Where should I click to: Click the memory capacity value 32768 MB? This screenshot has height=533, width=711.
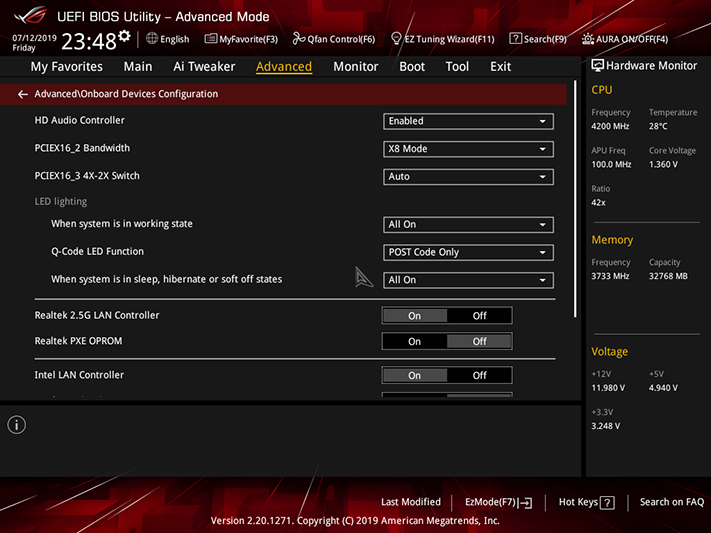coord(668,276)
